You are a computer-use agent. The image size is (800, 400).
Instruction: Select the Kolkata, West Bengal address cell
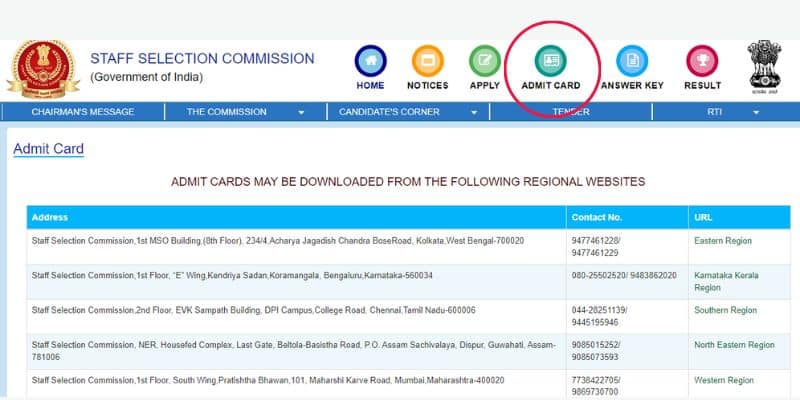(x=296, y=247)
